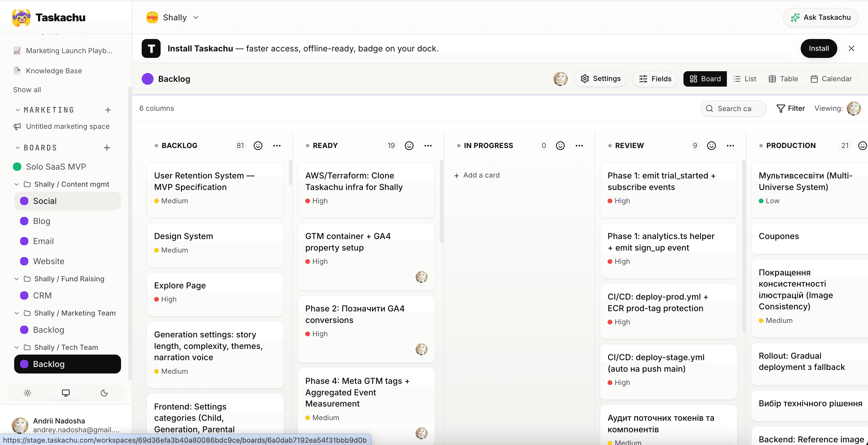Click assignee avatar on Phase 2 GA4 card
868x445 pixels.
(x=421, y=349)
